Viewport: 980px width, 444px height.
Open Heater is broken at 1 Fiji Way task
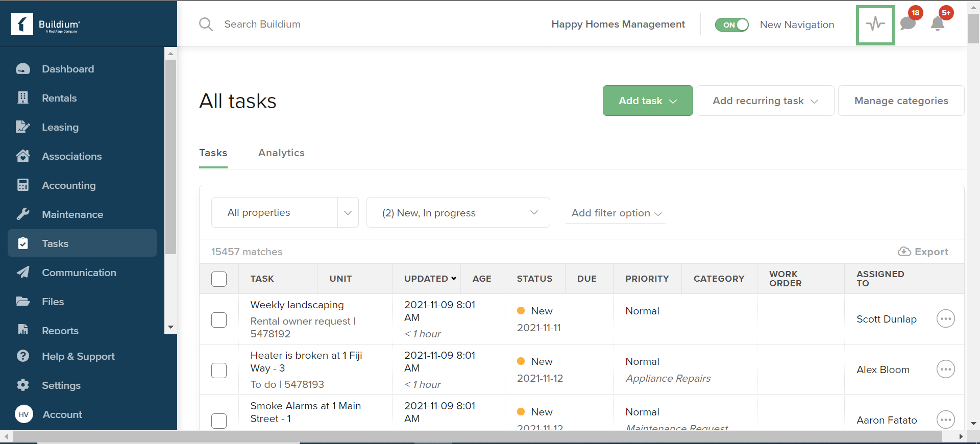[306, 361]
